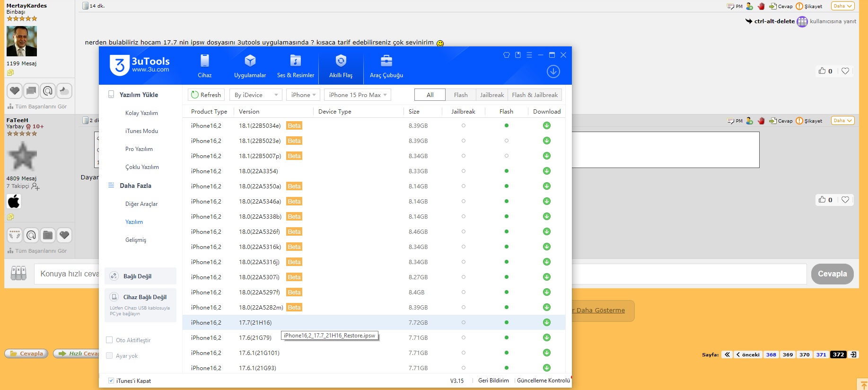The image size is (868, 390).
Task: Download firmware 18.0(22A5326f)
Action: click(x=547, y=231)
